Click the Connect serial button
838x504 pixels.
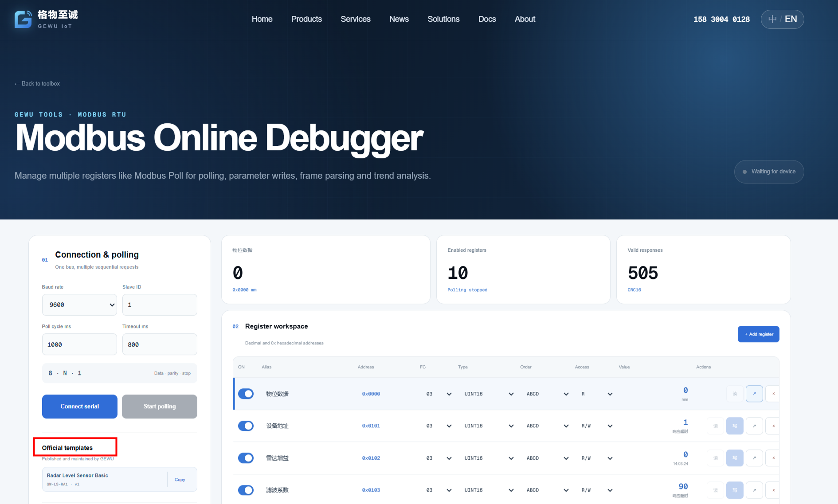[x=80, y=406]
